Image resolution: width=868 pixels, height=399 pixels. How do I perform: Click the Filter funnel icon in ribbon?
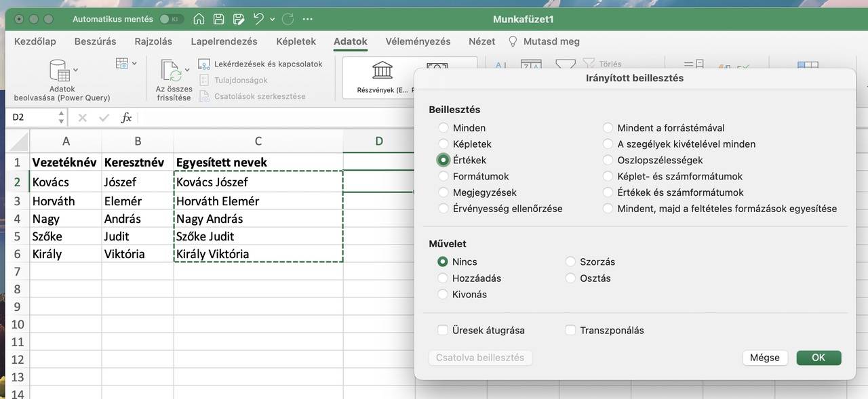point(565,65)
